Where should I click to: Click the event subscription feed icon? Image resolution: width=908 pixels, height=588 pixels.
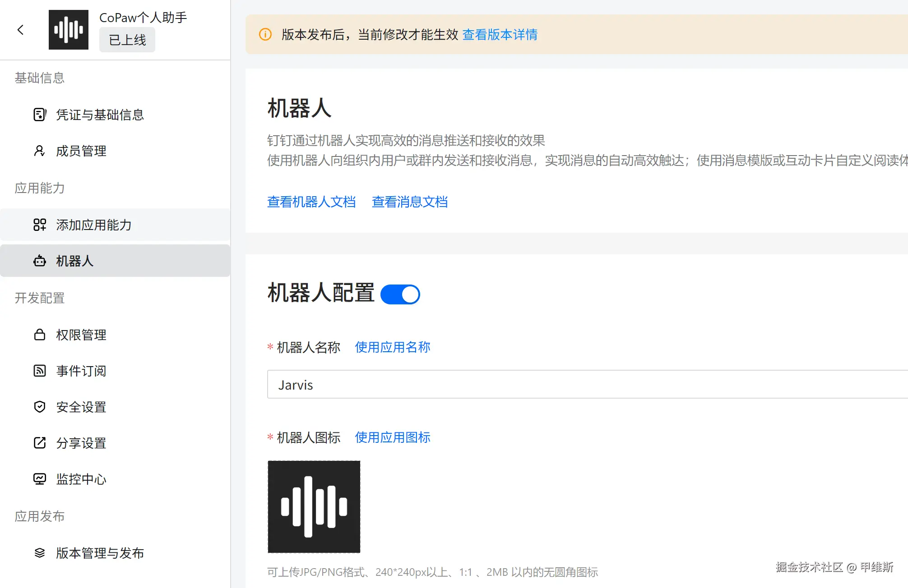tap(40, 371)
